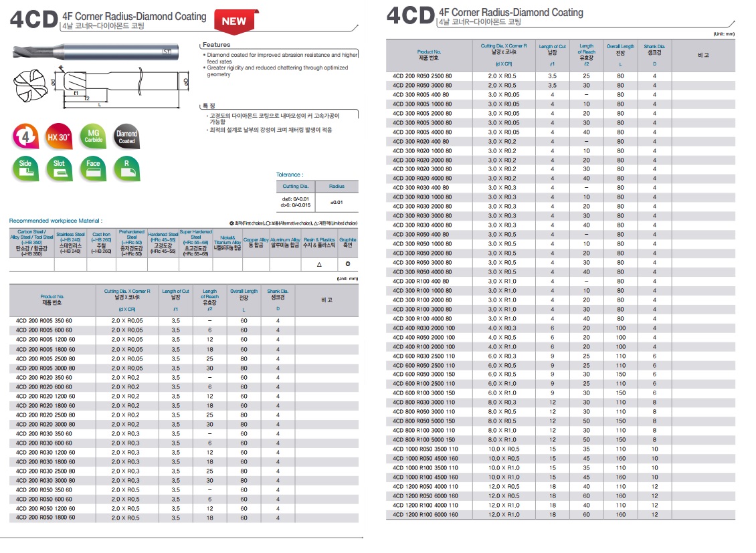Image resolution: width=756 pixels, height=553 pixels.
Task: Click the ±0.01 radius tolerance value
Action: tap(337, 203)
